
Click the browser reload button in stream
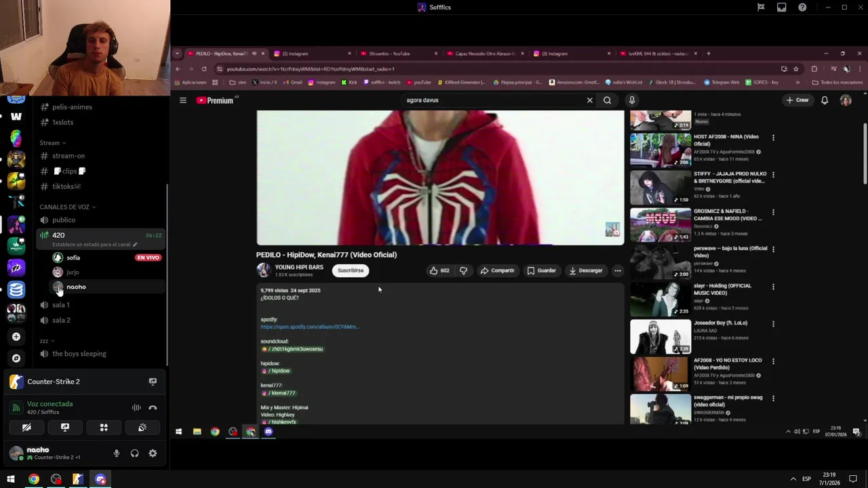coord(203,69)
